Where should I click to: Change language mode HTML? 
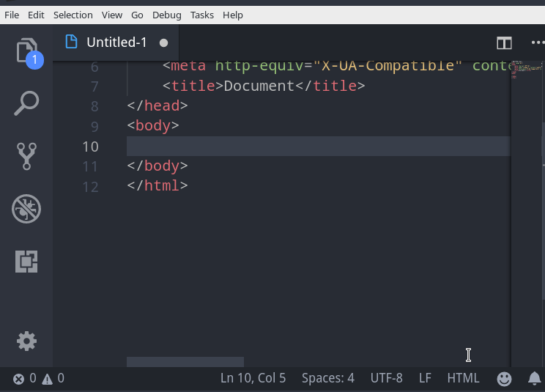click(463, 378)
